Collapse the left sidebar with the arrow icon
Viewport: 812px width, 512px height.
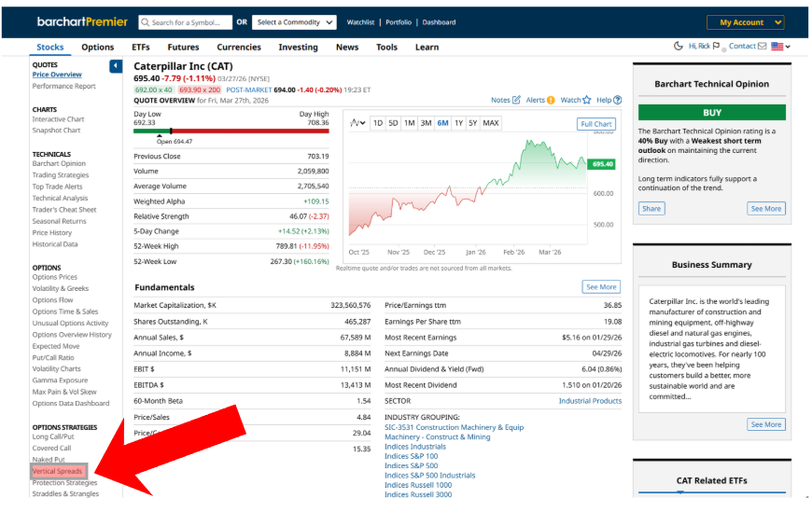point(116,65)
